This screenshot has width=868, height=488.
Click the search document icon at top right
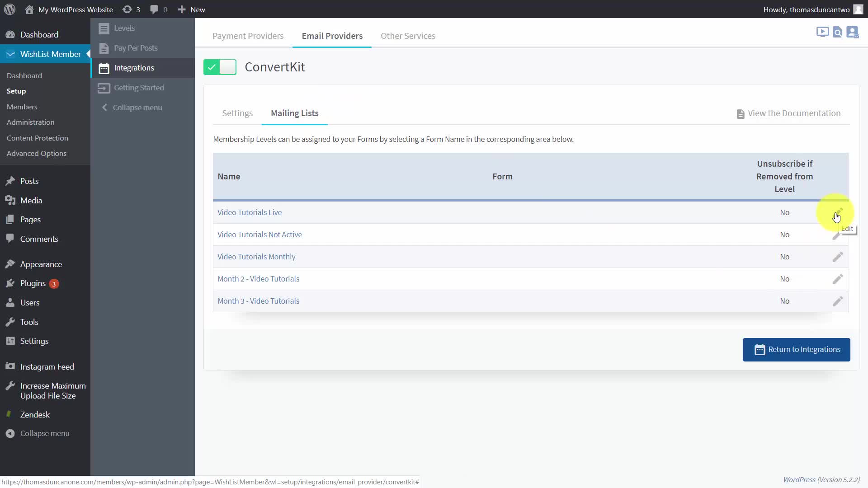[x=838, y=32]
